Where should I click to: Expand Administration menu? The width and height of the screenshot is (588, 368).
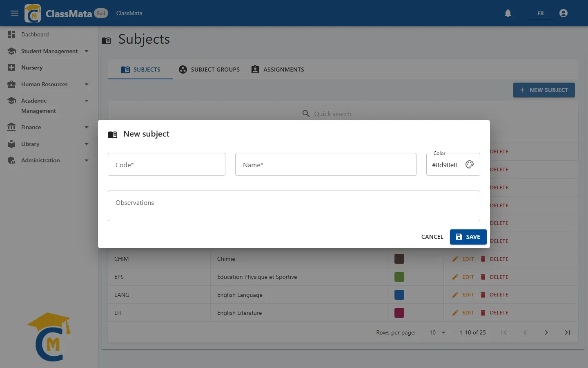point(87,160)
